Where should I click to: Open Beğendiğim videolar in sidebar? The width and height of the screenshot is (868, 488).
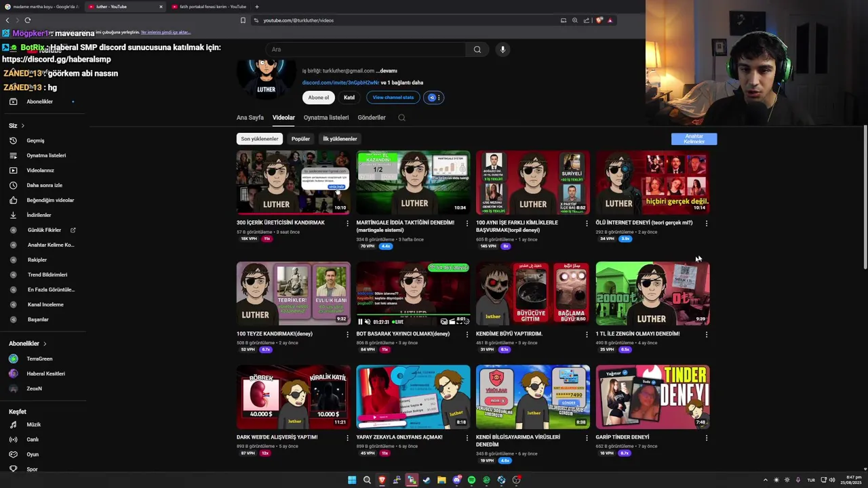[50, 200]
